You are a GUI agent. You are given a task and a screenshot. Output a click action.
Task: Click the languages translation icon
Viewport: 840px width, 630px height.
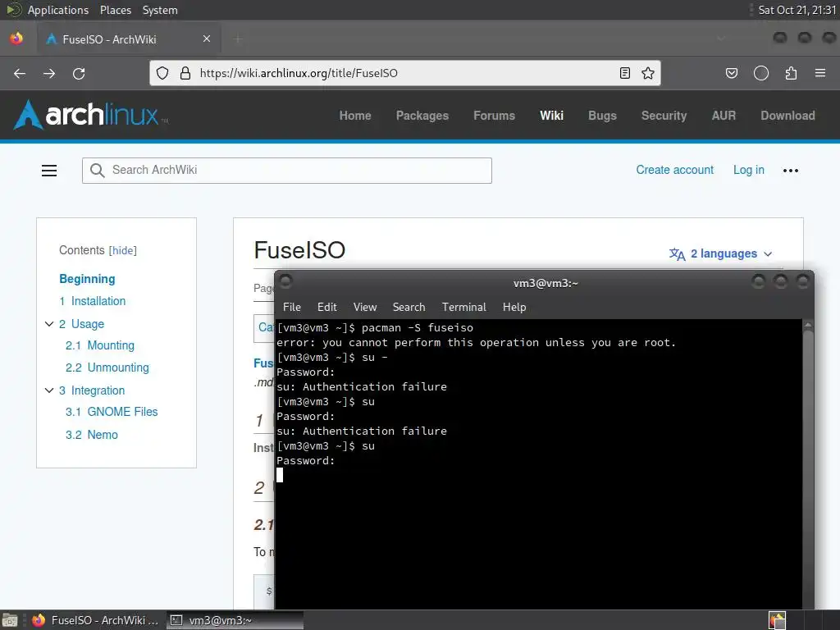(677, 254)
